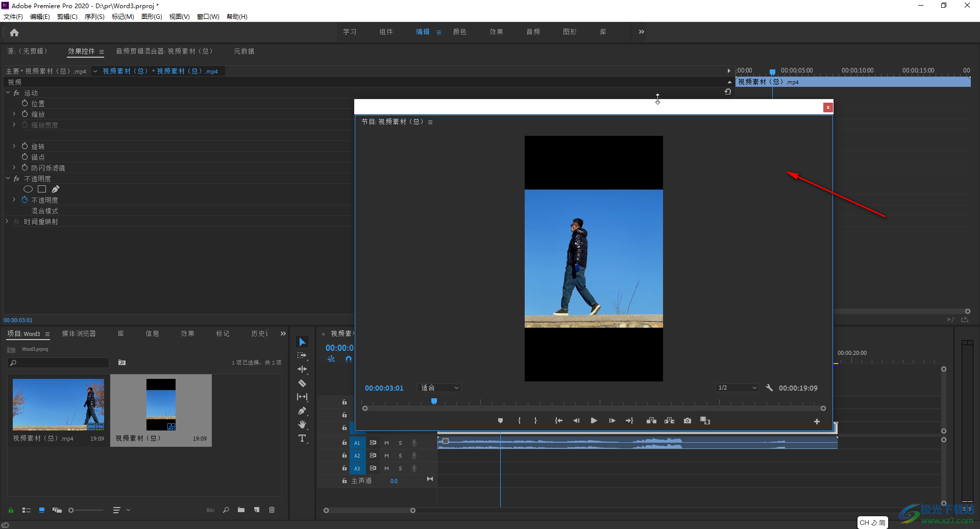This screenshot has height=529, width=980.
Task: Open the 剪辑(C) menu
Action: coord(67,17)
